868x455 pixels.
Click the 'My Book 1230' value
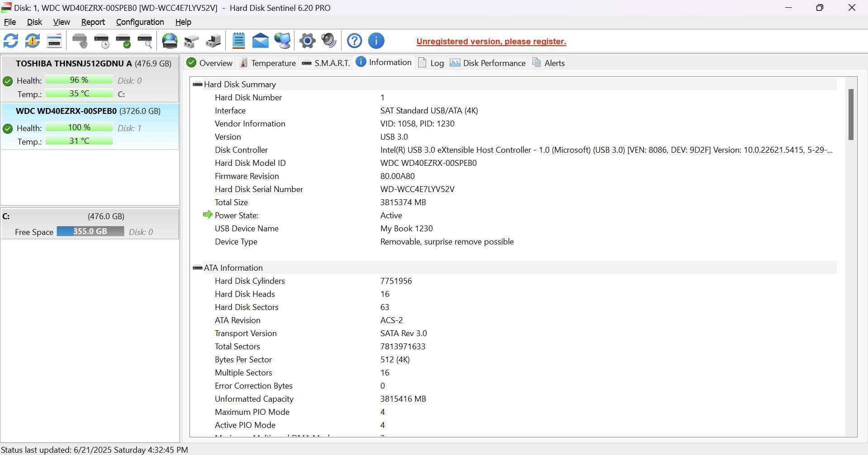coord(406,229)
